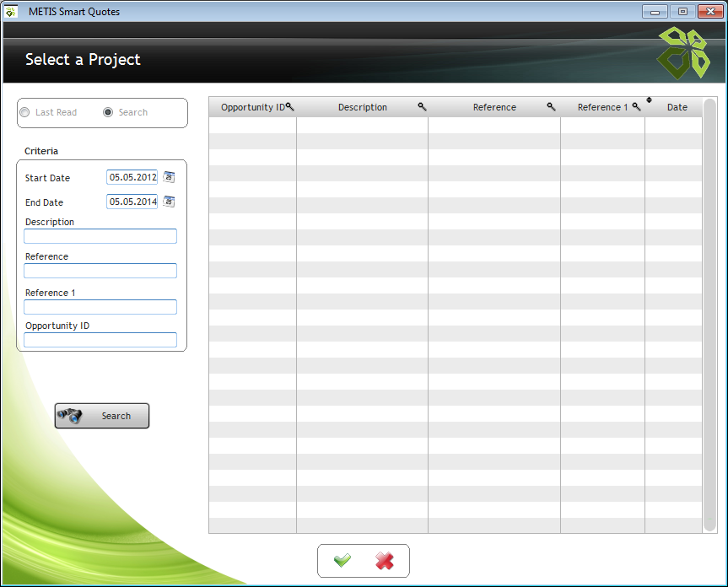The width and height of the screenshot is (728, 587).
Task: Sort by the Reference 1 column header
Action: click(x=602, y=107)
